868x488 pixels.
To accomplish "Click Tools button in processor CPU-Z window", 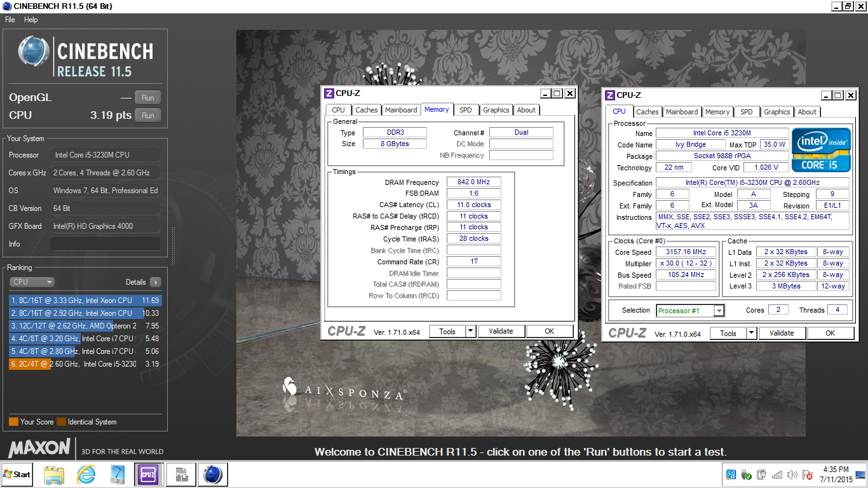I will point(728,333).
